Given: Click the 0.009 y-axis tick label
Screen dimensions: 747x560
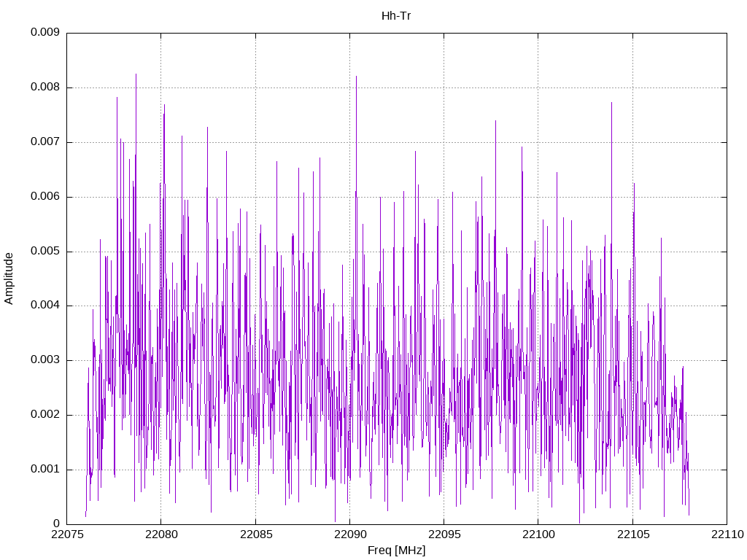Looking at the screenshot, I should pos(45,32).
